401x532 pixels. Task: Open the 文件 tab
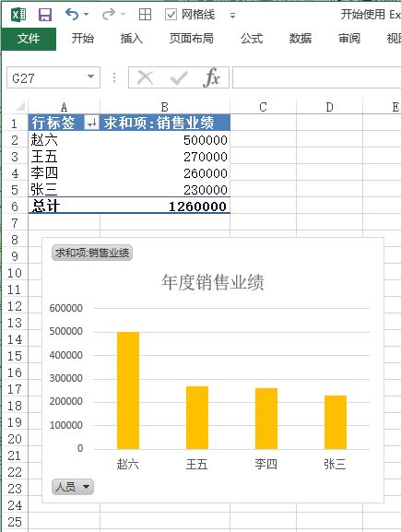[x=29, y=39]
